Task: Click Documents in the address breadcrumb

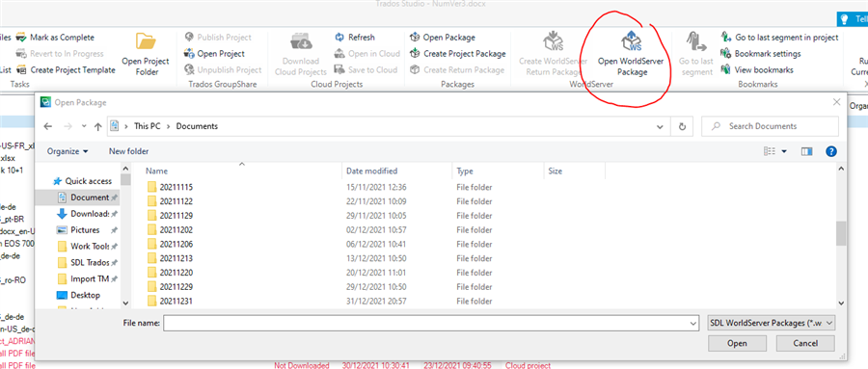Action: click(x=197, y=126)
